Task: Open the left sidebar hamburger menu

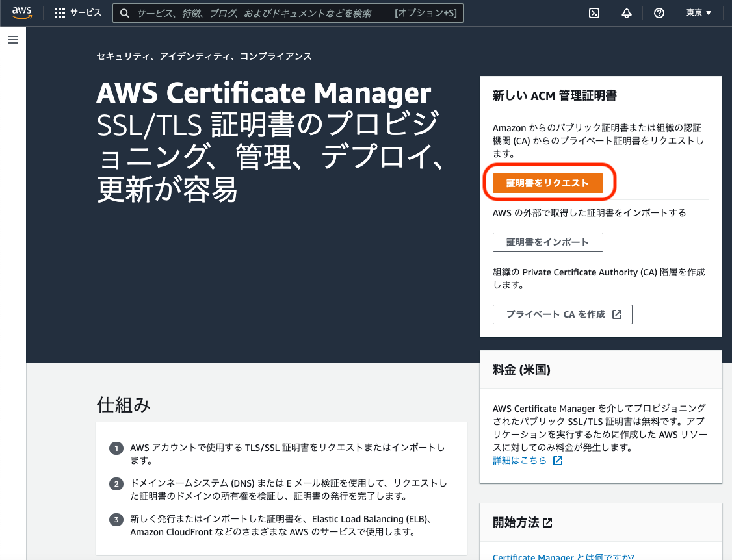Action: tap(12, 40)
